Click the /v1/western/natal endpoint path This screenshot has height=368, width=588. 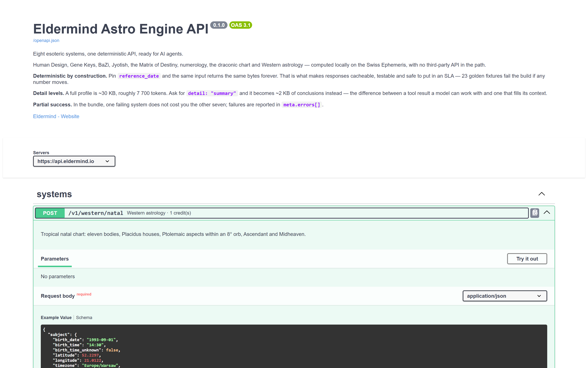[x=96, y=213]
